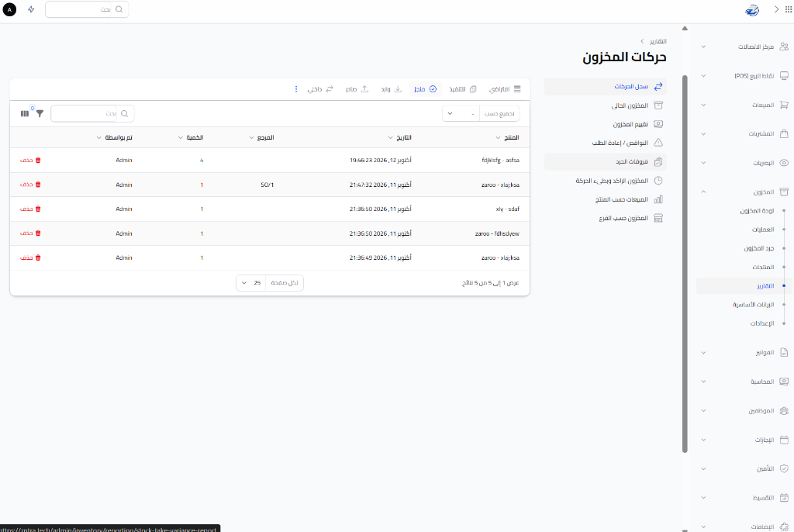Switch to افتراضي tab
The width and height of the screenshot is (794, 532).
(505, 89)
